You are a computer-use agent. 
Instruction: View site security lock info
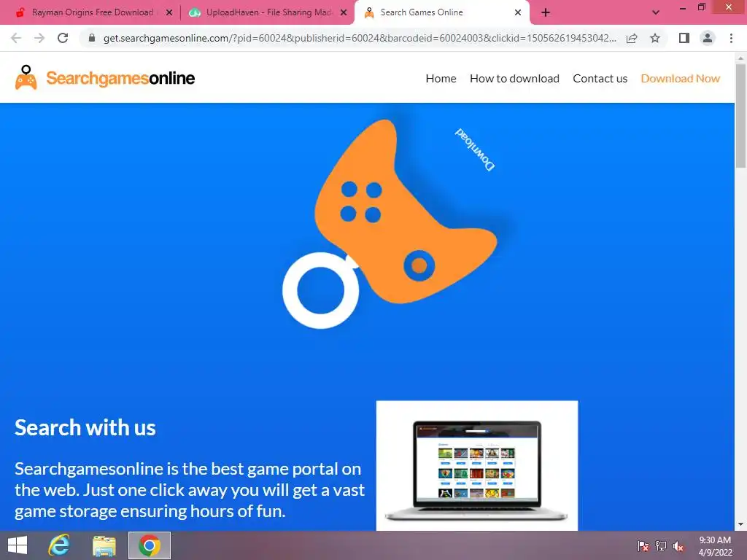tap(92, 38)
